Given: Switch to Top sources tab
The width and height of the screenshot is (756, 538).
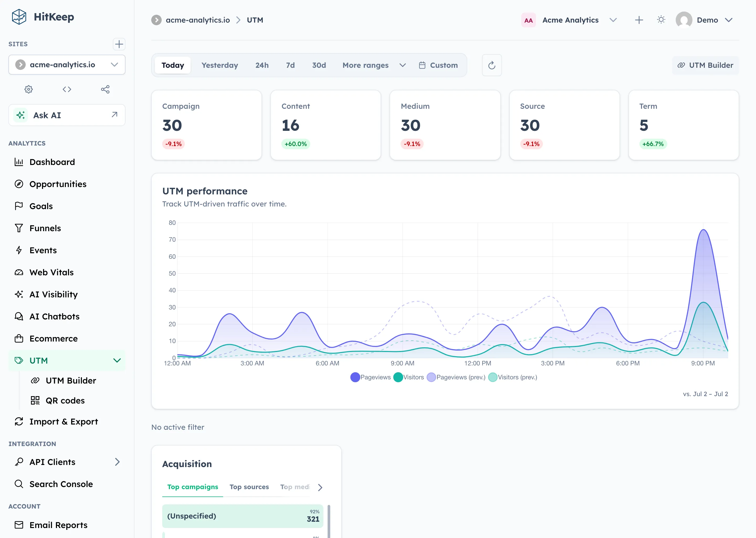Looking at the screenshot, I should (249, 487).
